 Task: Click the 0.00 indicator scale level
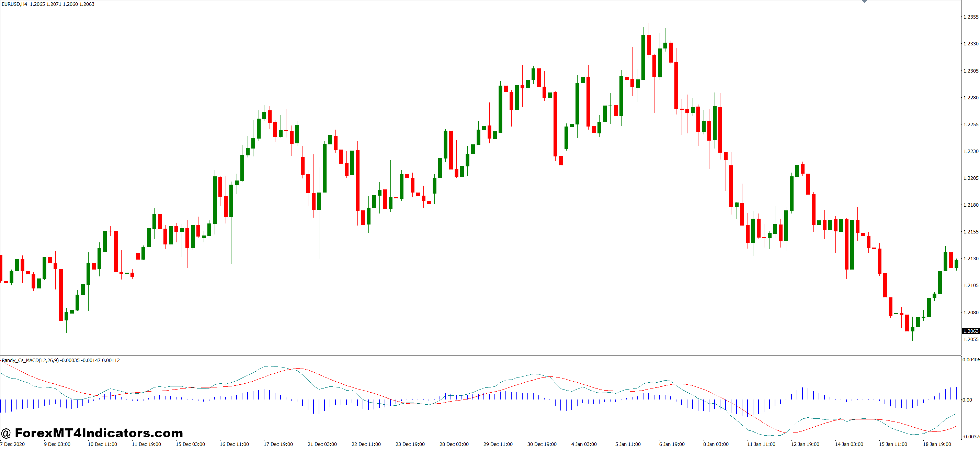[x=967, y=400]
